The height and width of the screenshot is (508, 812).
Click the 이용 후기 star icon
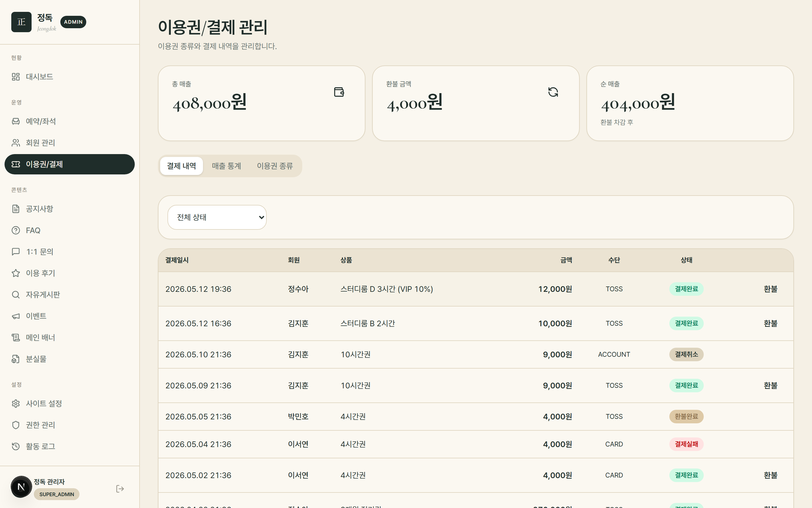[x=16, y=273]
